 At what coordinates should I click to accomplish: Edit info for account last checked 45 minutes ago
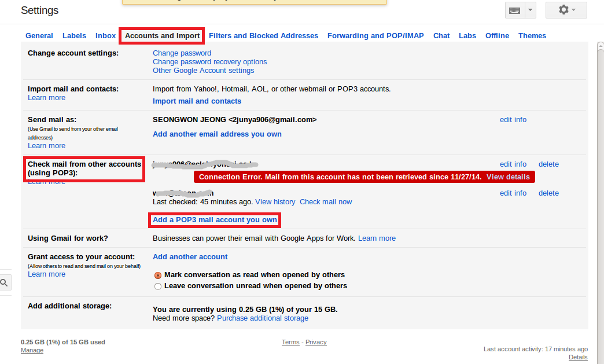(x=513, y=193)
